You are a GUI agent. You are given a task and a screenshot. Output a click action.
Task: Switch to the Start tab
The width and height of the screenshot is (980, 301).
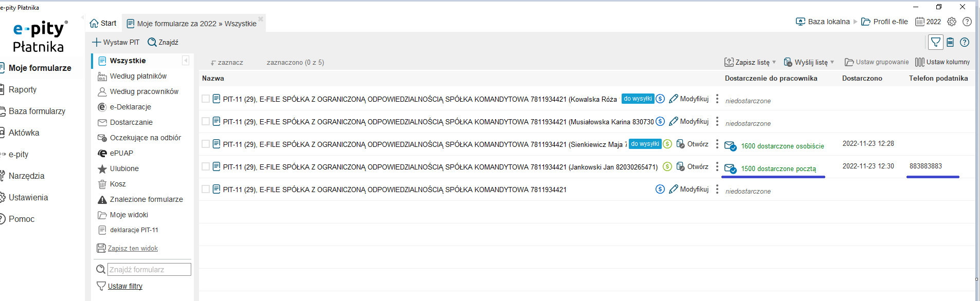103,23
